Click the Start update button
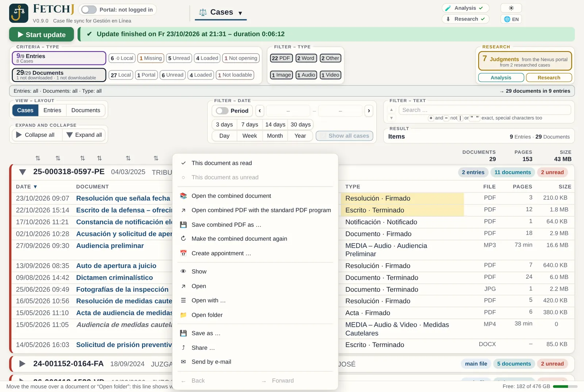Image resolution: width=584 pixels, height=392 pixels. coord(42,35)
